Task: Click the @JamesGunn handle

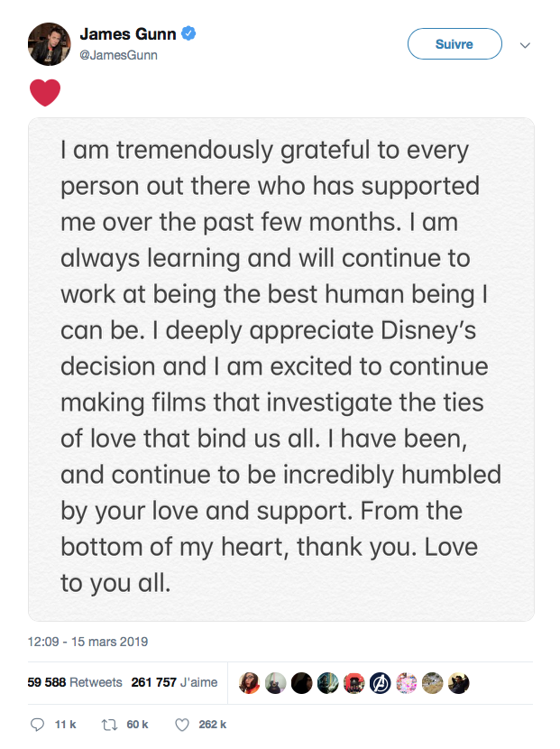Action: (x=118, y=55)
